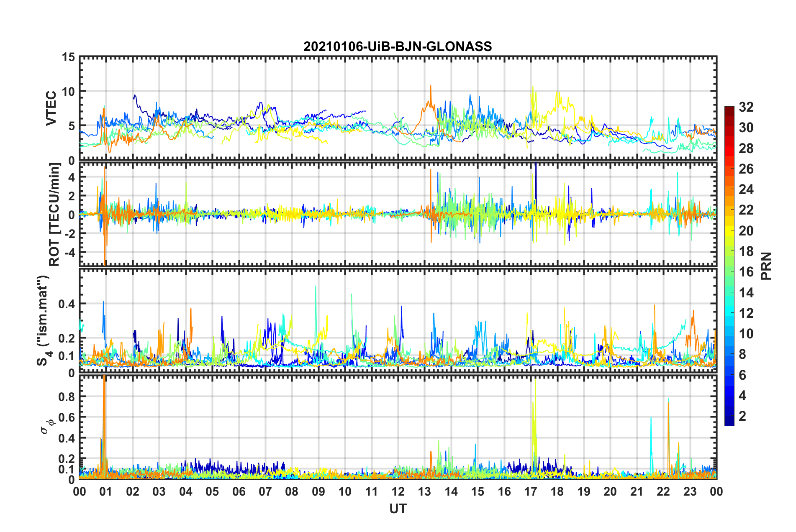Click colorbar tick label 24
Screen dimensions: 796x532
pyautogui.click(x=746, y=189)
